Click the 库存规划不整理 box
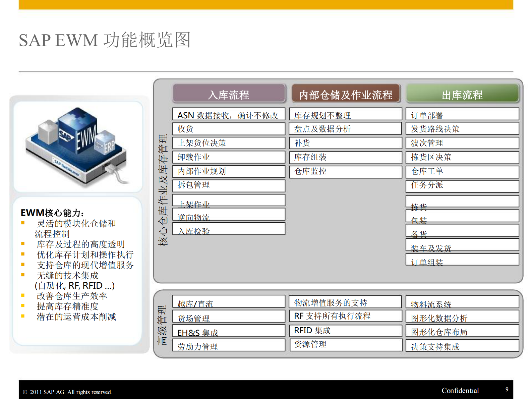 346,114
